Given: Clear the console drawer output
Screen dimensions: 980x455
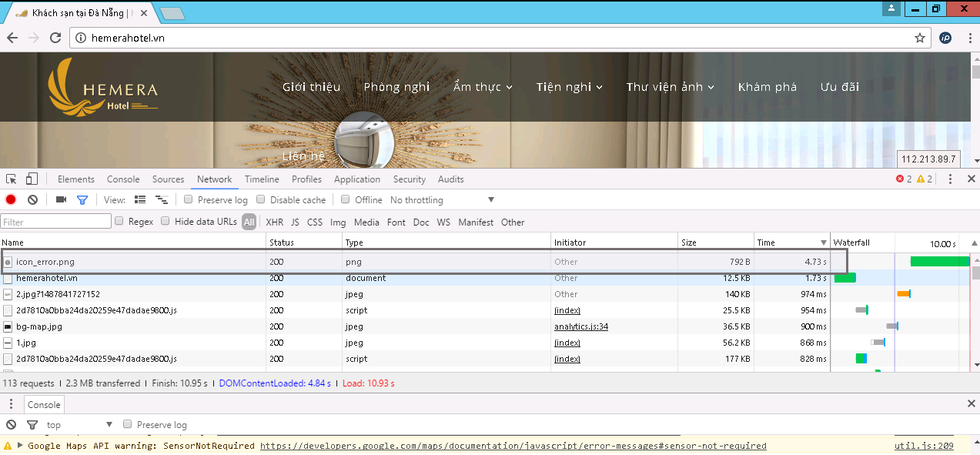Looking at the screenshot, I should 11,425.
